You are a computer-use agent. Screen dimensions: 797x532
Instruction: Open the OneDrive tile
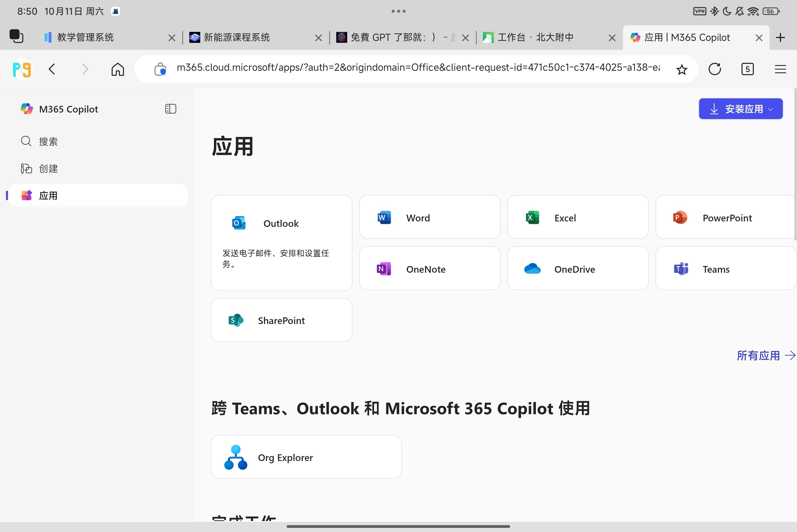tap(578, 269)
